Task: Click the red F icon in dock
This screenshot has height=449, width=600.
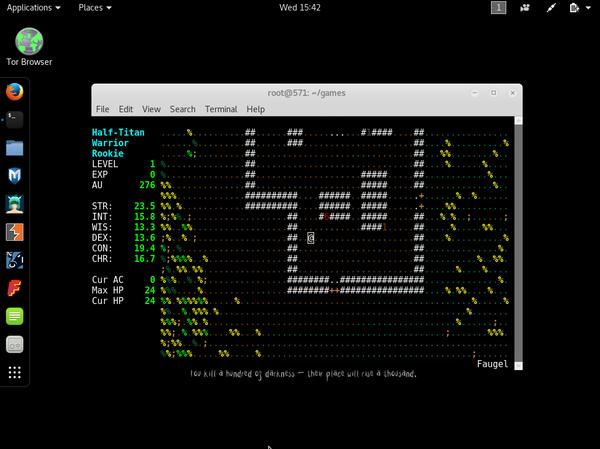Action: pyautogui.click(x=14, y=289)
